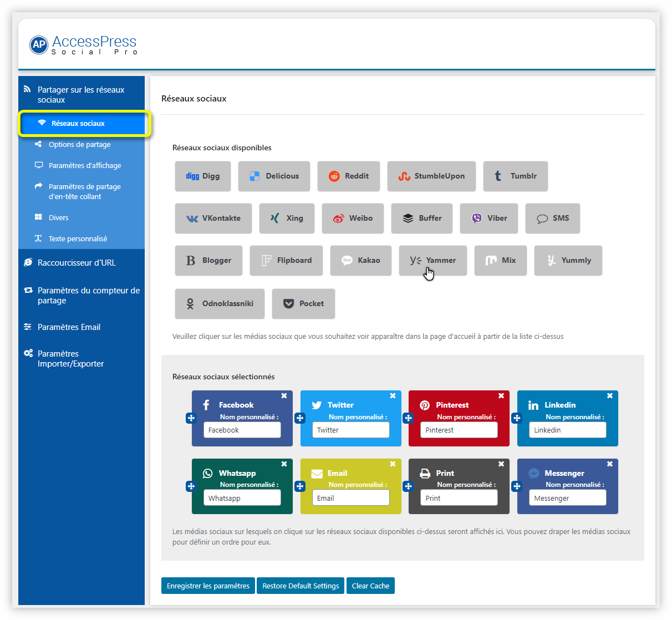Remove Pinterest from selected networks

(x=501, y=396)
